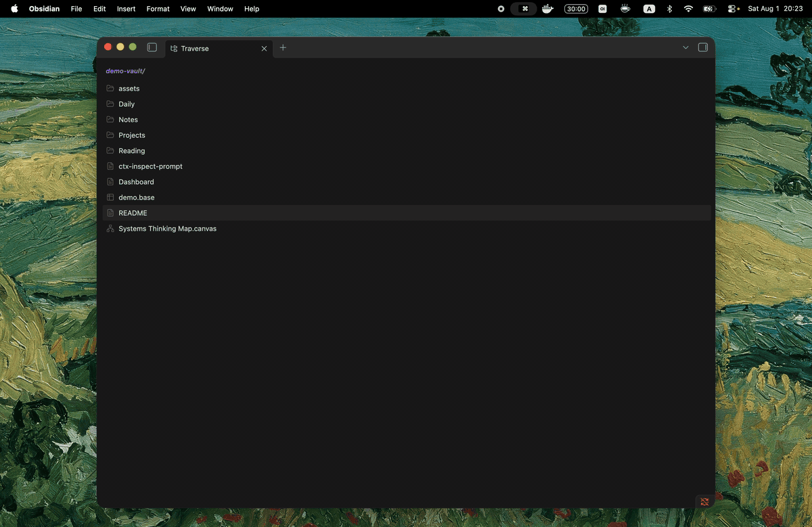
Task: Click the coffee cup menu bar icon
Action: [625, 9]
